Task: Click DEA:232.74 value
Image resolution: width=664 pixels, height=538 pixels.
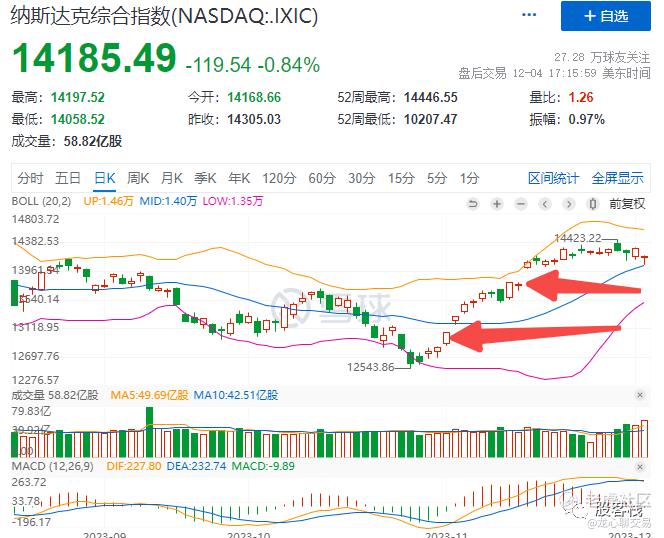Action: 196,466
